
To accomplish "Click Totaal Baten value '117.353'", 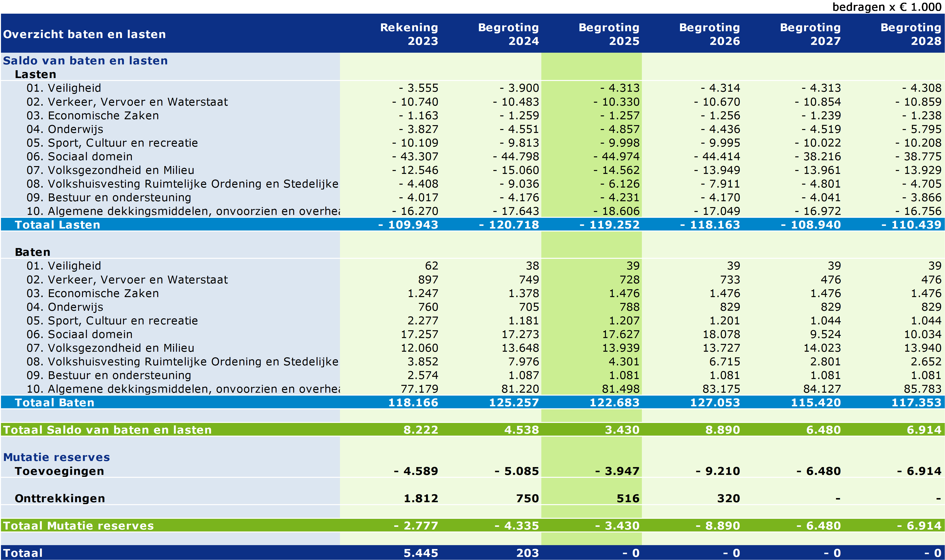I will [x=916, y=403].
